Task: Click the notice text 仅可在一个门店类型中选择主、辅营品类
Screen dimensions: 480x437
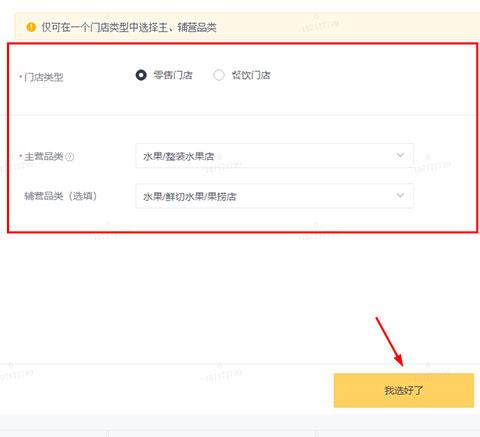Action: coord(129,27)
